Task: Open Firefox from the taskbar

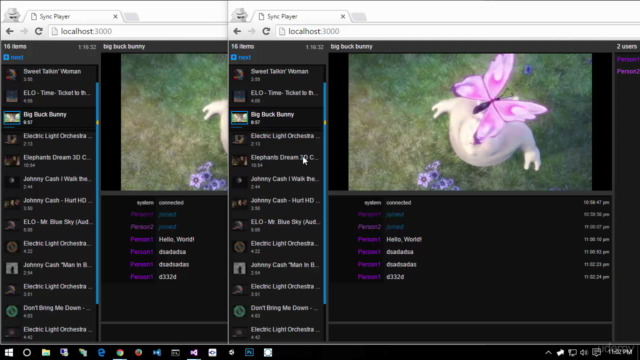Action: 138,352
